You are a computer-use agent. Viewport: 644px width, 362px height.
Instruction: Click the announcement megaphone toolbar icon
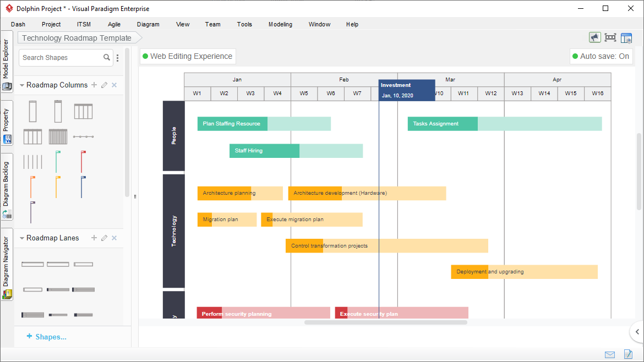[x=594, y=38]
